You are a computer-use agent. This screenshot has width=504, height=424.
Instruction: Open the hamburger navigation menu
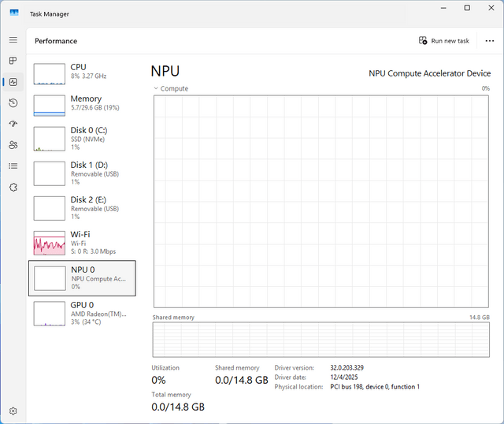point(13,40)
